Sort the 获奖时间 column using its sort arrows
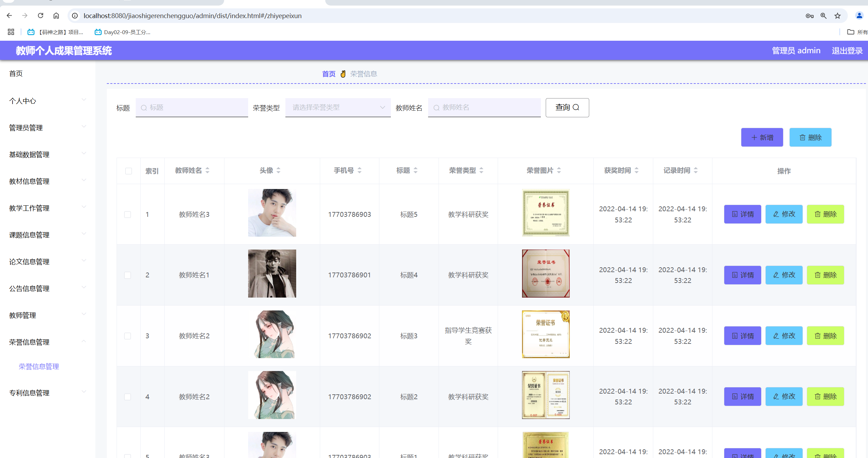Viewport: 868px width, 458px height. pos(637,170)
